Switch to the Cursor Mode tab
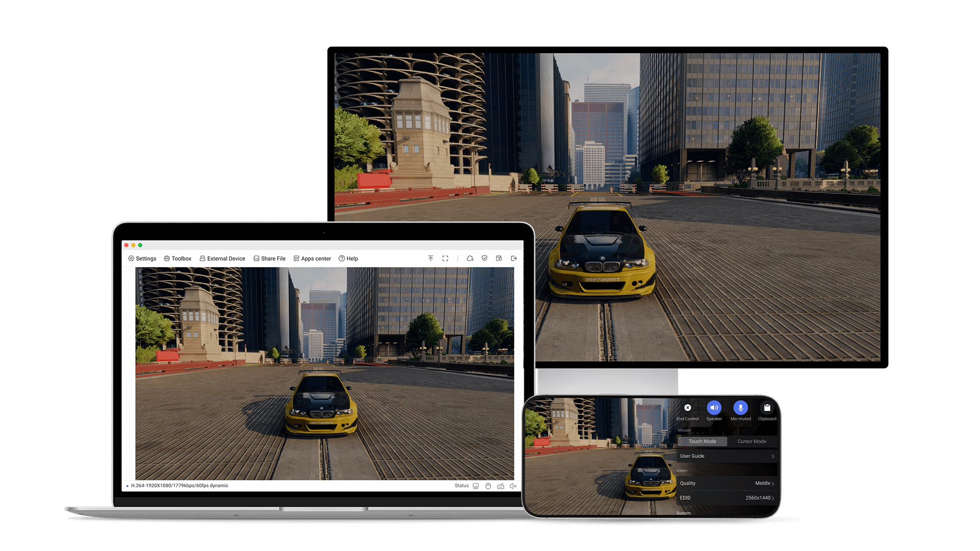The height and width of the screenshot is (551, 980). coord(751,441)
